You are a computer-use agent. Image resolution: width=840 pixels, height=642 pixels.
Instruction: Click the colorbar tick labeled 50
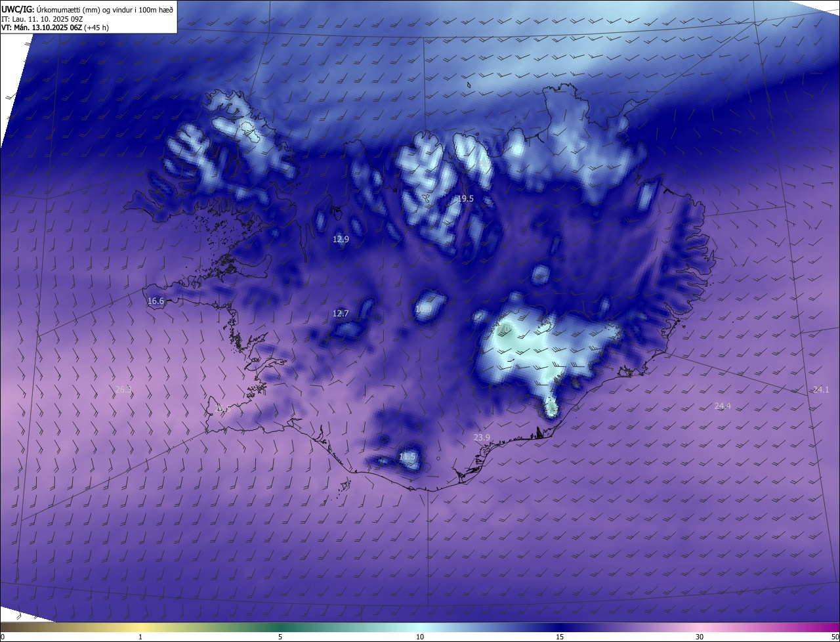tap(835, 637)
